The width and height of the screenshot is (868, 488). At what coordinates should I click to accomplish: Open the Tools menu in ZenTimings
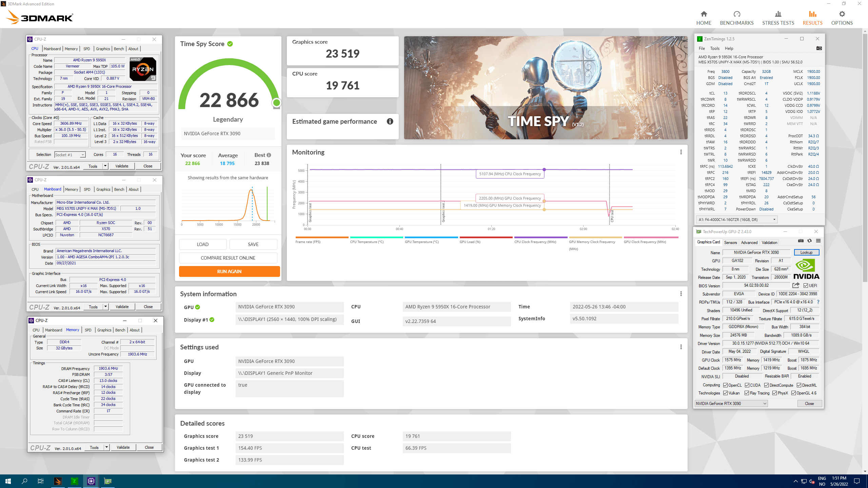(715, 48)
